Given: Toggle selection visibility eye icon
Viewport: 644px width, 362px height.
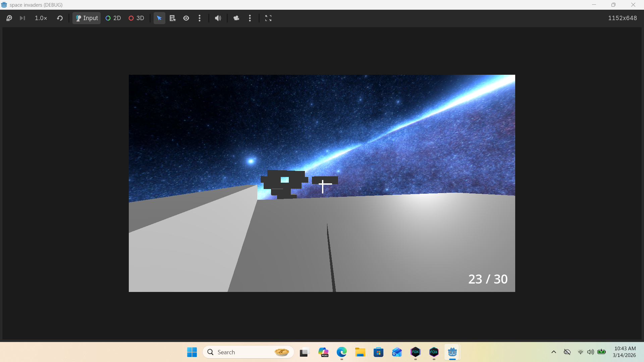Looking at the screenshot, I should [186, 18].
